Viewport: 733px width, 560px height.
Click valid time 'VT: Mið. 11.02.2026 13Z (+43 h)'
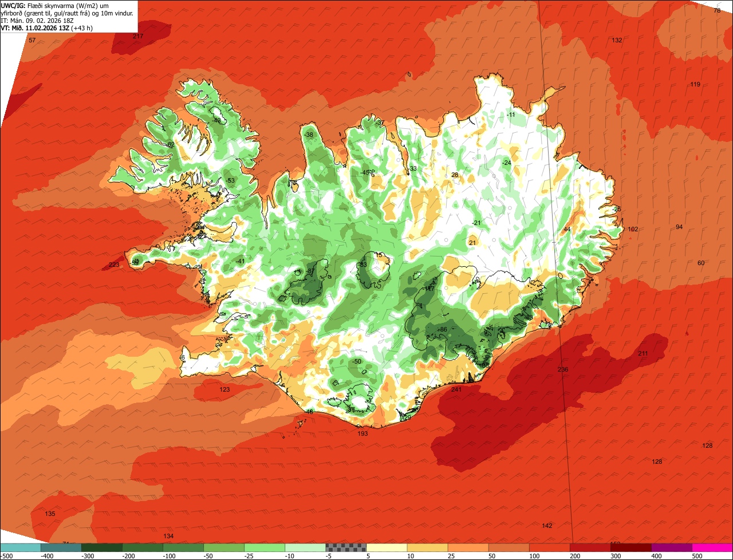click(x=47, y=27)
